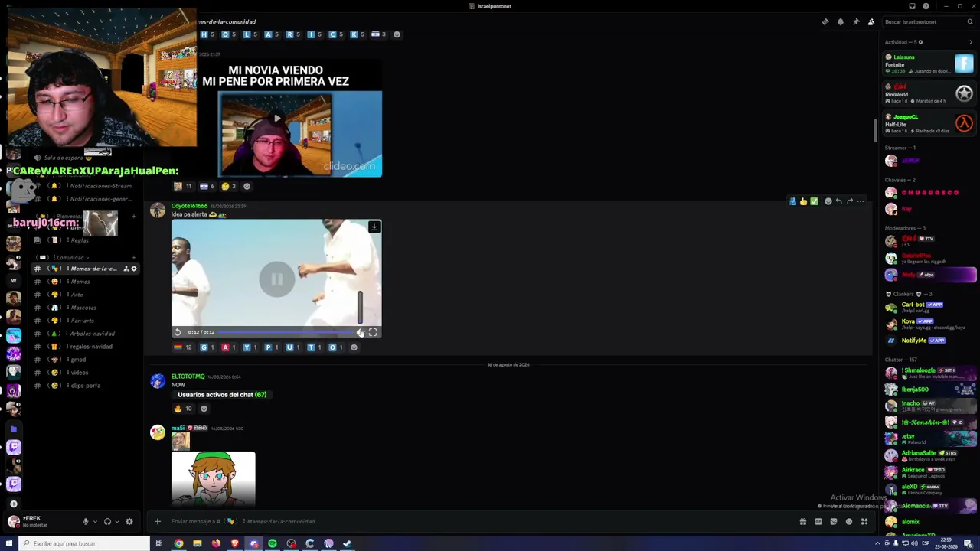This screenshot has width=980, height=551.
Task: Open the attachment plus button in message bar
Action: (x=158, y=522)
